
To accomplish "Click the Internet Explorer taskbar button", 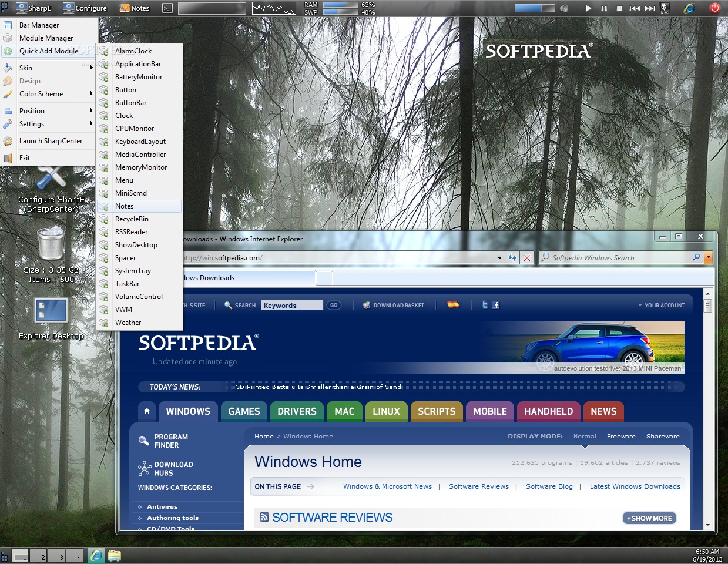I will click(96, 555).
